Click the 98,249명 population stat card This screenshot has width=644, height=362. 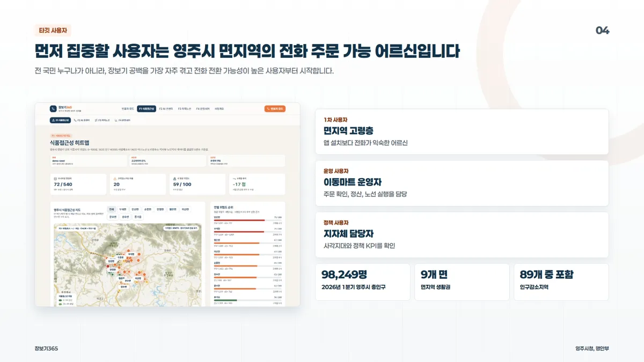pyautogui.click(x=363, y=282)
